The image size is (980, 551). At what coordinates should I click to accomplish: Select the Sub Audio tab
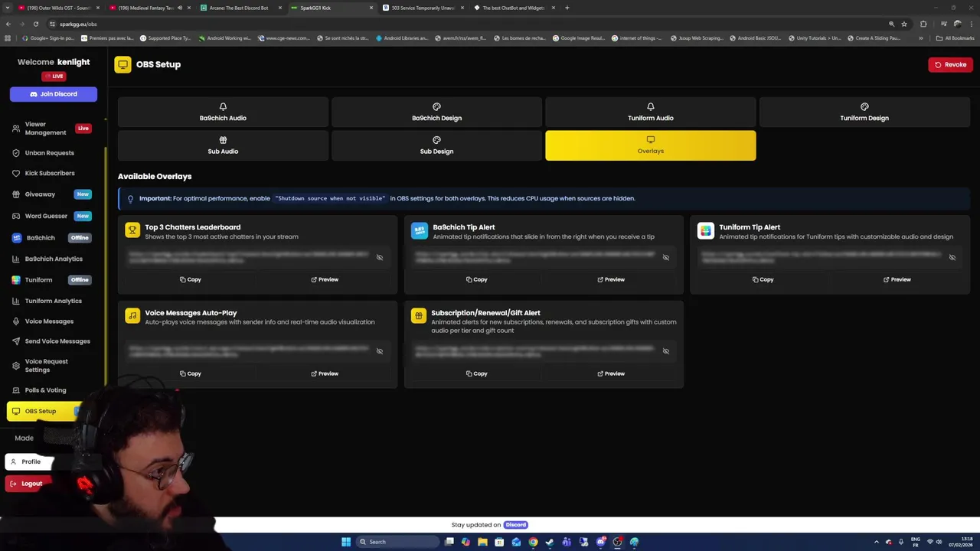pos(223,145)
